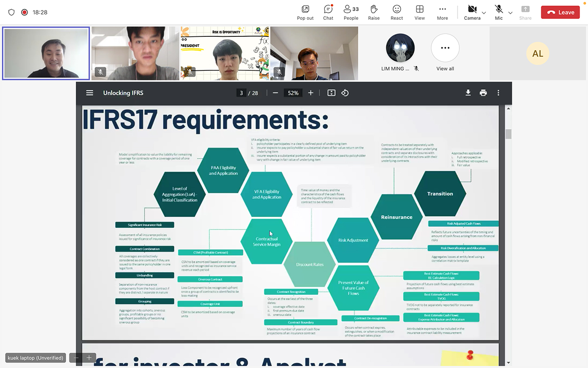Screen dimensions: 588x368
Task: Click the CSM (Profitable Contract) label
Action: (x=210, y=252)
